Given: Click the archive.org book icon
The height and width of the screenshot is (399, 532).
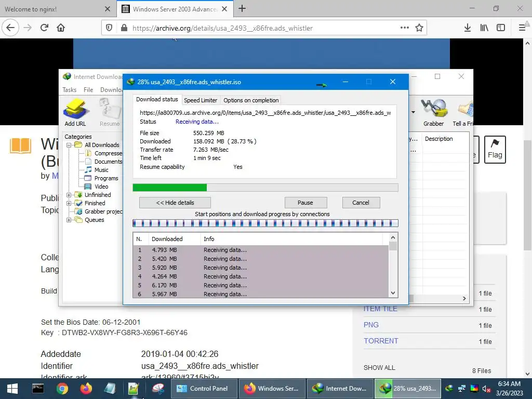Looking at the screenshot, I should click(20, 146).
